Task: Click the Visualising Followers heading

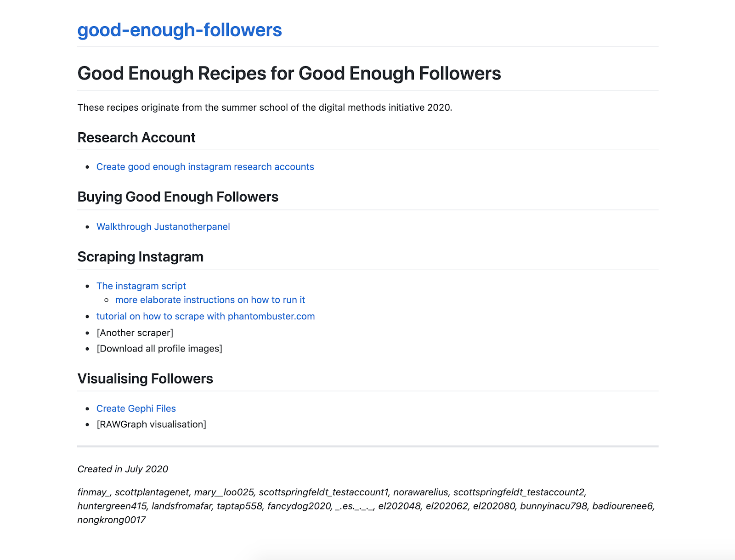Action: [145, 379]
